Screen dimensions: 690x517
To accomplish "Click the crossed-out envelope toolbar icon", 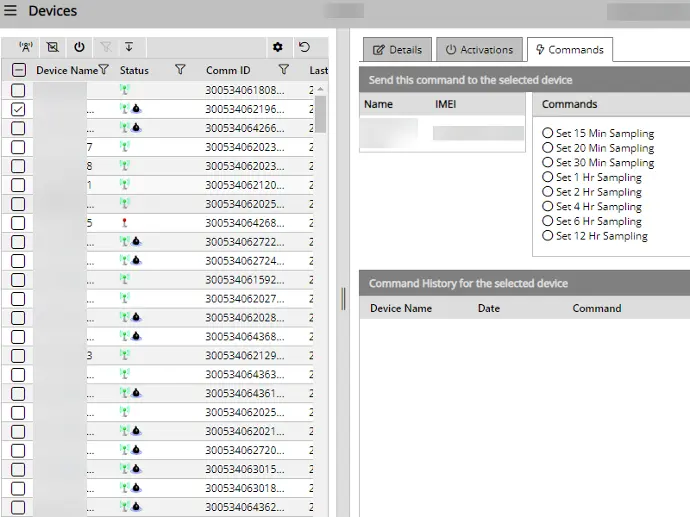I will [53, 47].
